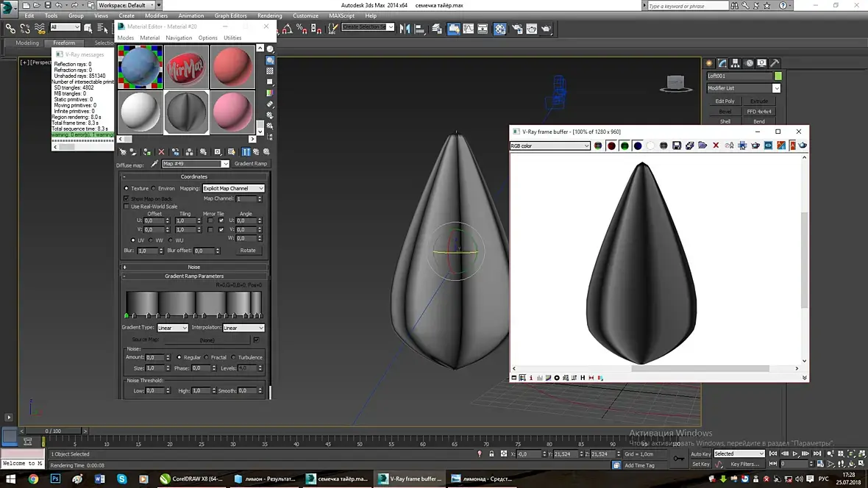Click Assign Material to Selection icon
This screenshot has width=868, height=488.
(x=146, y=151)
